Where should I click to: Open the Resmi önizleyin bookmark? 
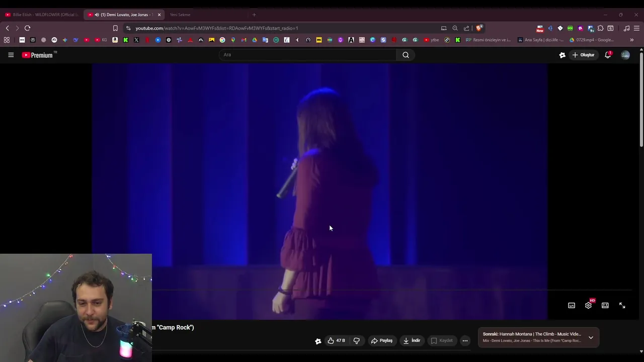(x=488, y=40)
